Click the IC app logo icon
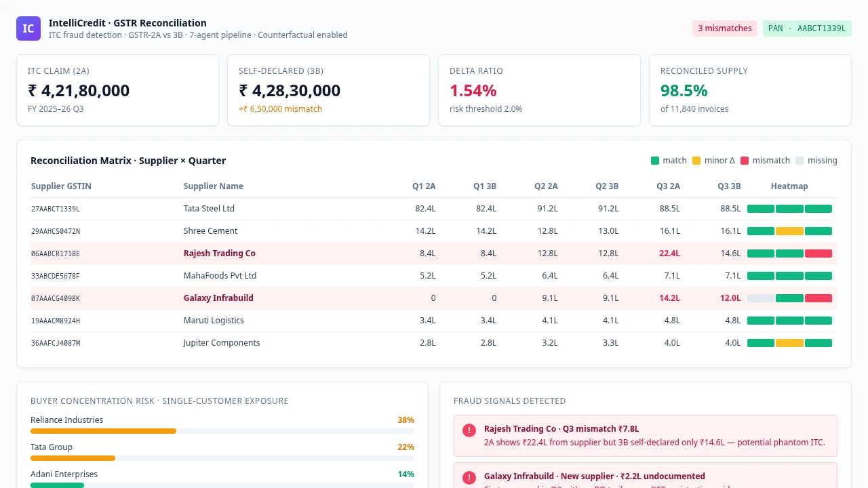The width and height of the screenshot is (868, 488). (x=28, y=28)
